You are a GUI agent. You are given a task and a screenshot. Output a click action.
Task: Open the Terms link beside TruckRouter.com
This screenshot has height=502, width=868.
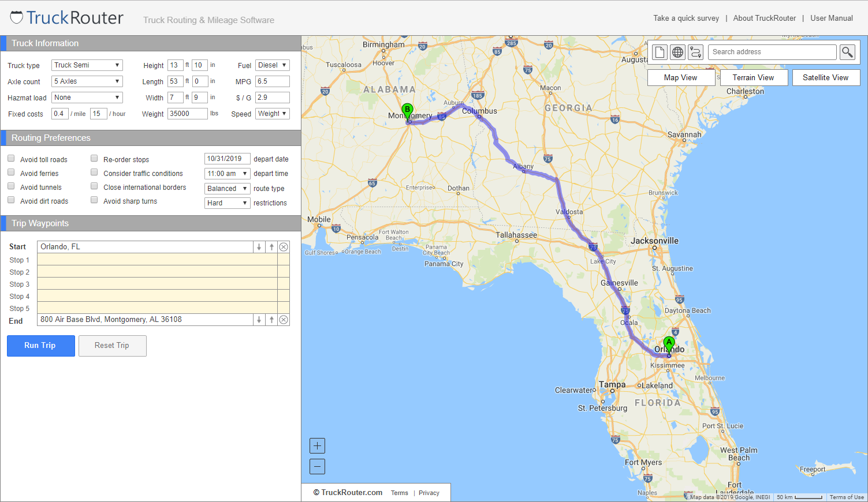pos(400,493)
